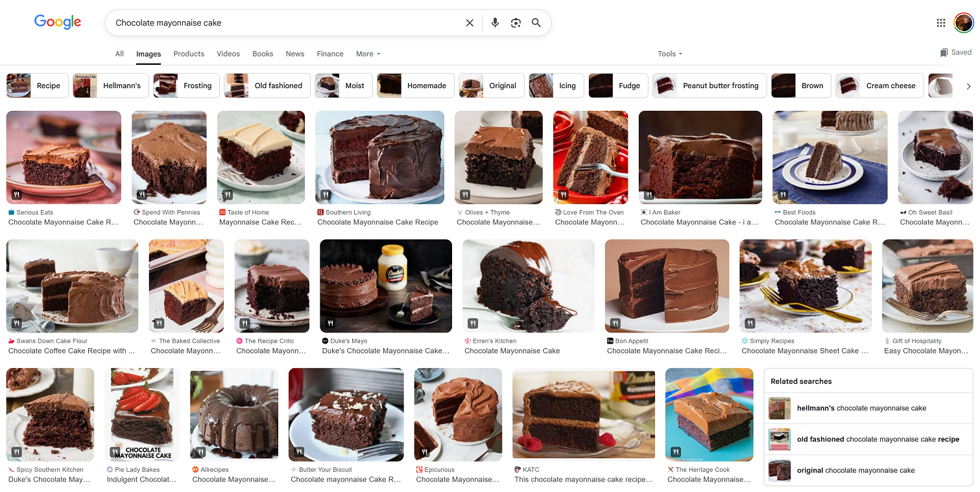This screenshot has height=492, width=980.
Task: Switch to the Products tab
Action: point(189,54)
